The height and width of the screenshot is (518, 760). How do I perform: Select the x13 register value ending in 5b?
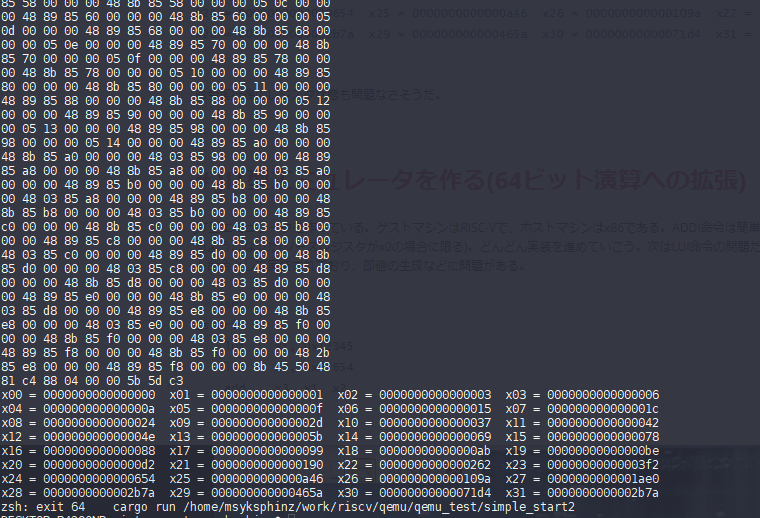pos(267,437)
